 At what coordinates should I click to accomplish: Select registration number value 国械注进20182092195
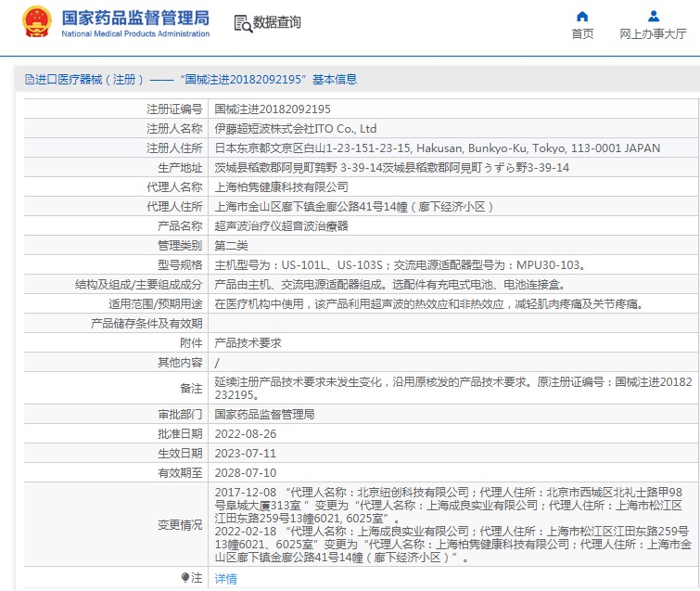273,109
